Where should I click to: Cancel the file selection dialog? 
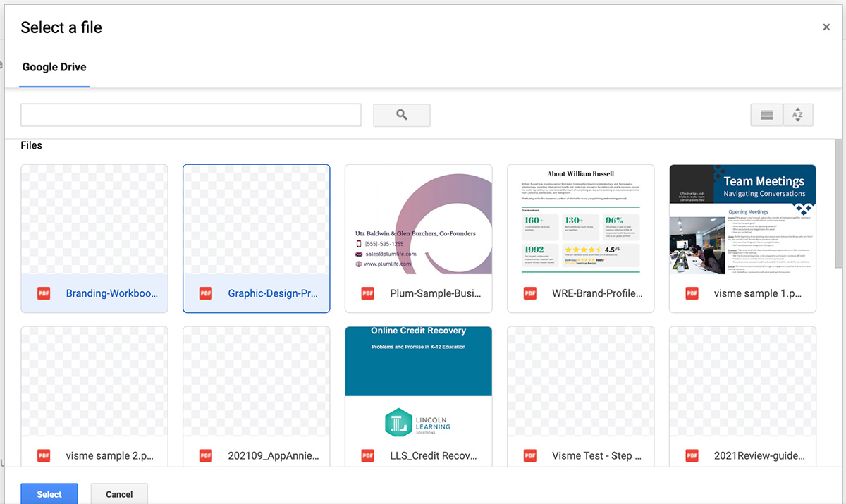(x=119, y=494)
